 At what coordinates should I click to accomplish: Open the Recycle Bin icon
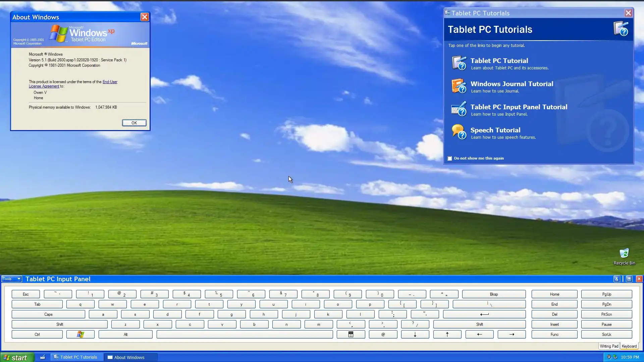coord(624,254)
